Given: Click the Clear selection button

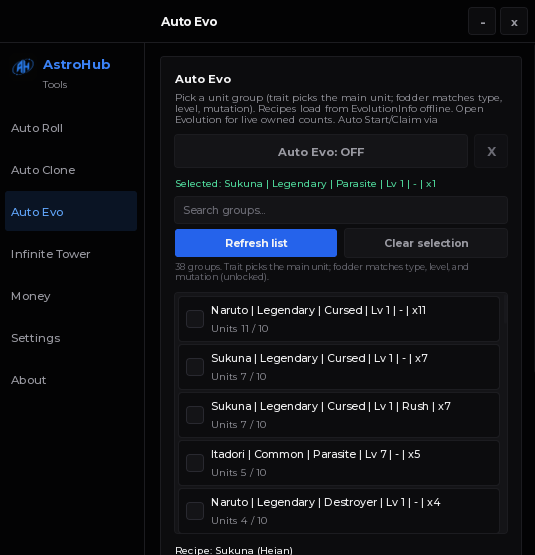Looking at the screenshot, I should point(426,243).
